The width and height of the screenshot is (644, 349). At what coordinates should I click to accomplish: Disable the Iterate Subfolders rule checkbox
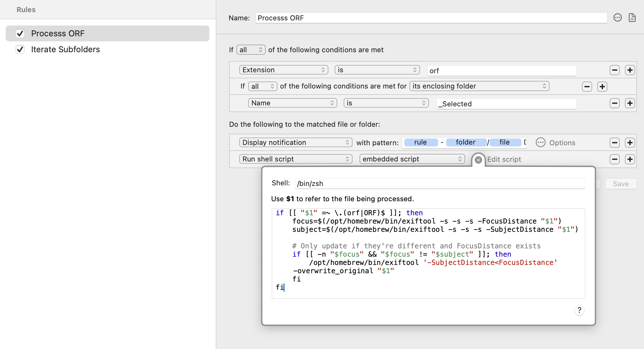[20, 49]
